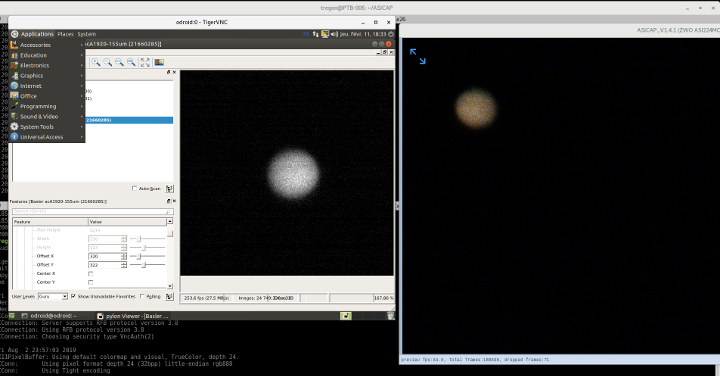Viewport: 720px width, 376px height.
Task: Open the System menu
Action: pyautogui.click(x=86, y=34)
